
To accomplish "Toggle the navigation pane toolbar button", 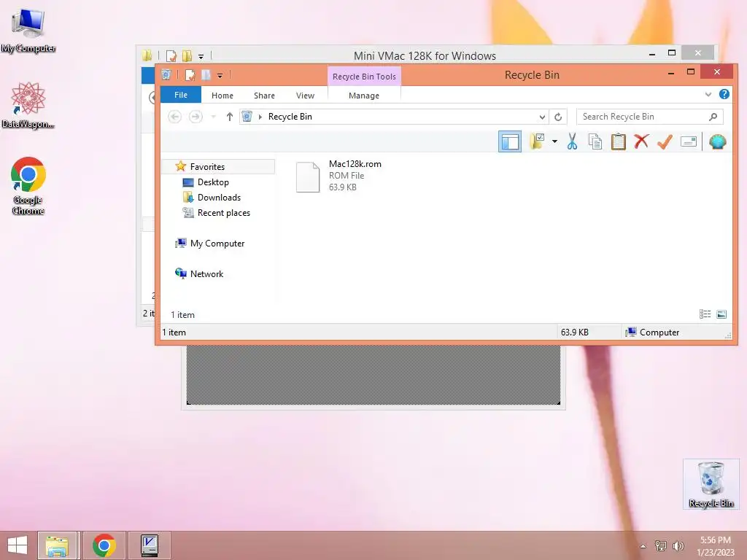I will pyautogui.click(x=510, y=141).
